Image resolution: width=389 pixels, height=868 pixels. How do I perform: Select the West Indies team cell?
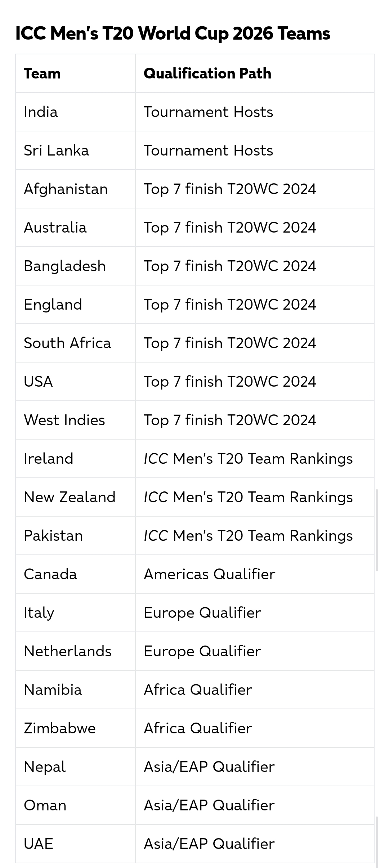[x=64, y=420]
